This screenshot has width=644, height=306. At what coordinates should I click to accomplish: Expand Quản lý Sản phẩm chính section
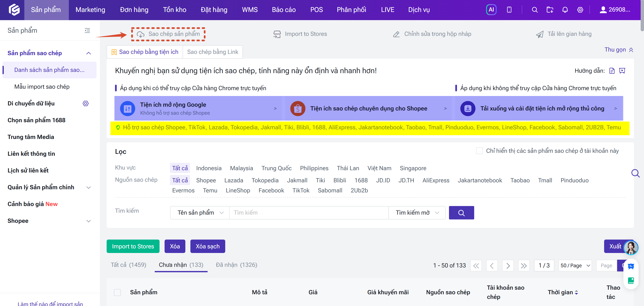point(89,187)
